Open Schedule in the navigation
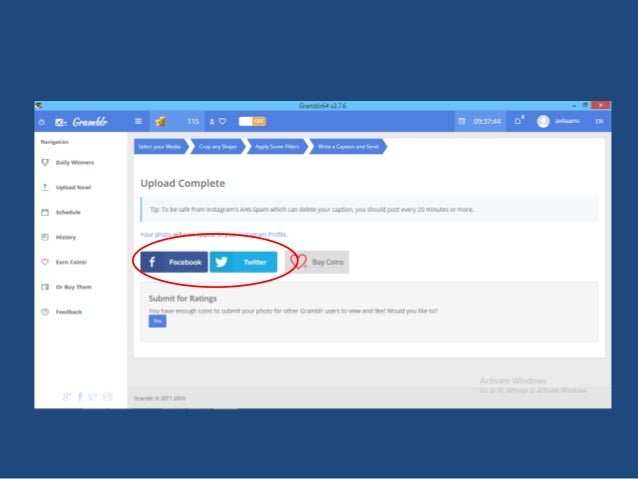Viewport: 638px width, 479px height. pyautogui.click(x=68, y=212)
